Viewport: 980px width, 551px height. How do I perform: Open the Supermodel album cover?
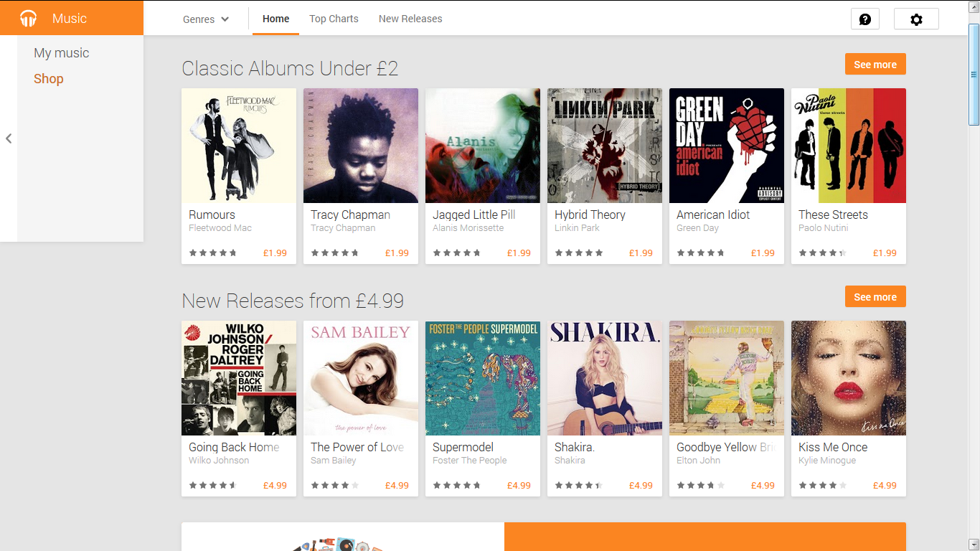pos(483,378)
